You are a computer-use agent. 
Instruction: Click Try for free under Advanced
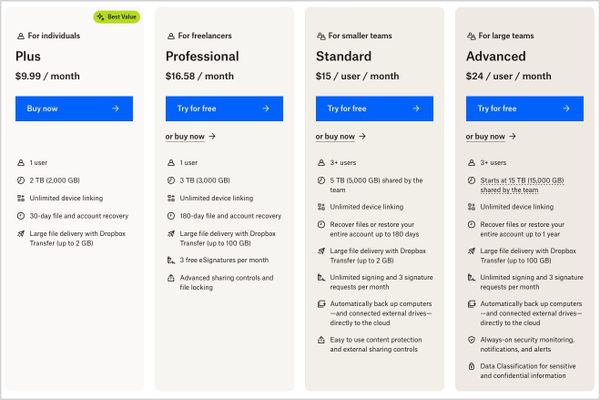[x=525, y=108]
